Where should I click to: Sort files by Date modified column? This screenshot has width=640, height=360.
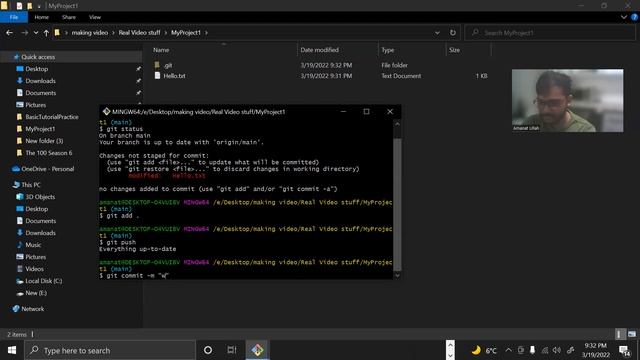(320, 50)
